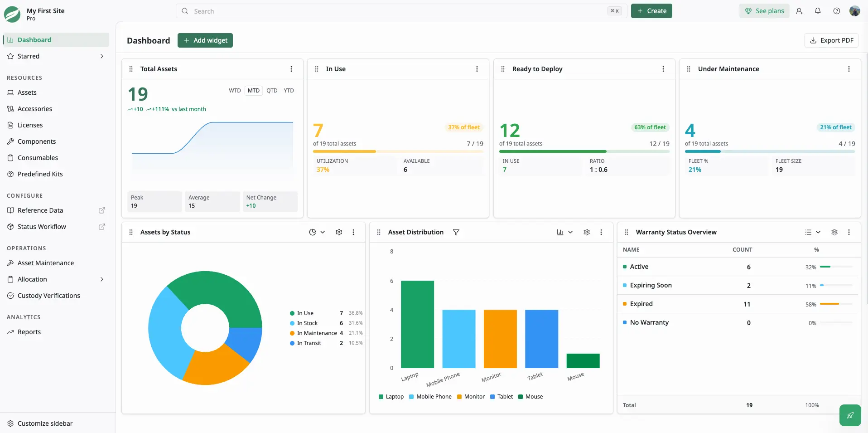Viewport: 868px width, 433px height.
Task: Click the In Use legend color dot
Action: [x=292, y=313]
